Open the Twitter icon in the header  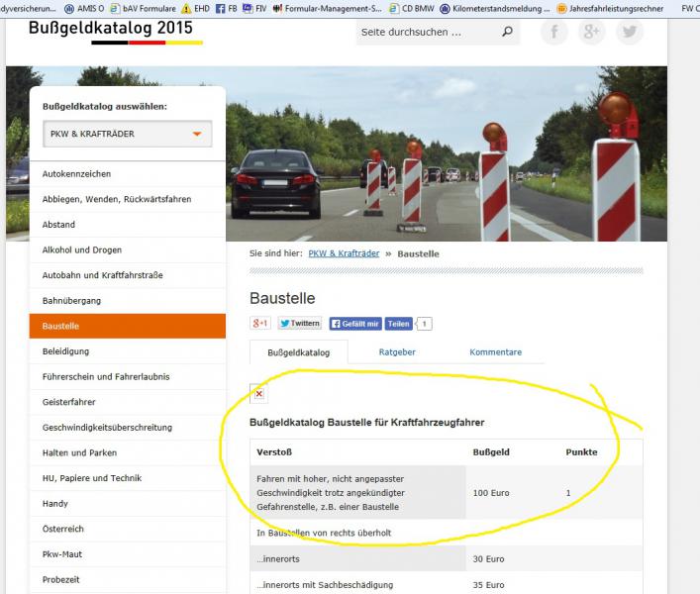pyautogui.click(x=629, y=32)
